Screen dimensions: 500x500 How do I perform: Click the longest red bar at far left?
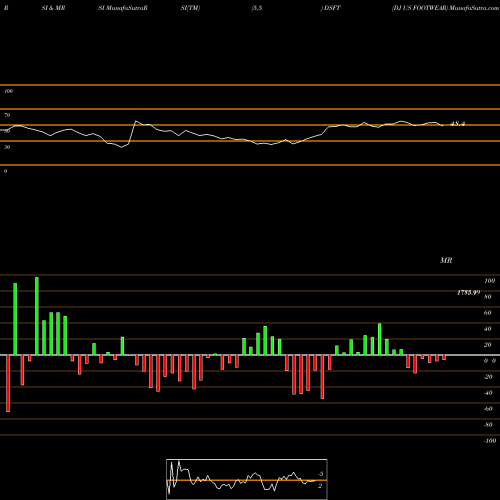(x=8, y=383)
